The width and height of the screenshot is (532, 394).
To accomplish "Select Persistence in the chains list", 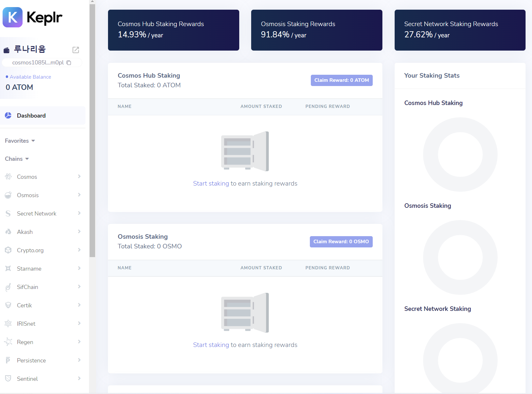I will click(43, 360).
